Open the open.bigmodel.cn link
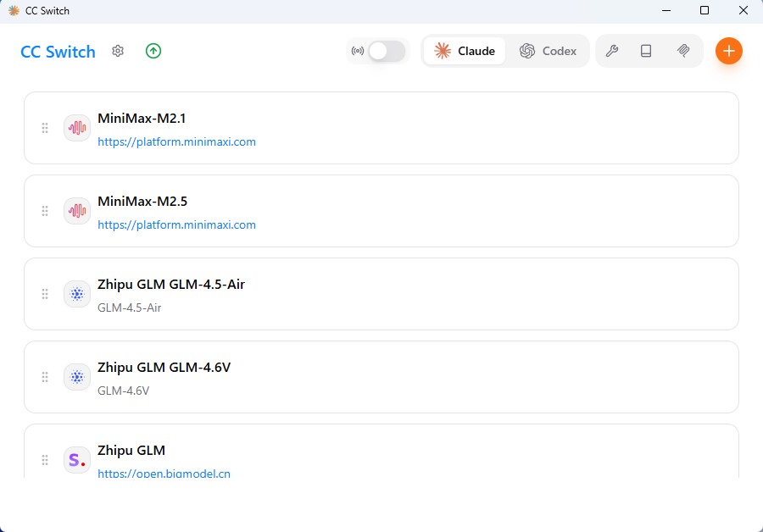 coord(164,474)
